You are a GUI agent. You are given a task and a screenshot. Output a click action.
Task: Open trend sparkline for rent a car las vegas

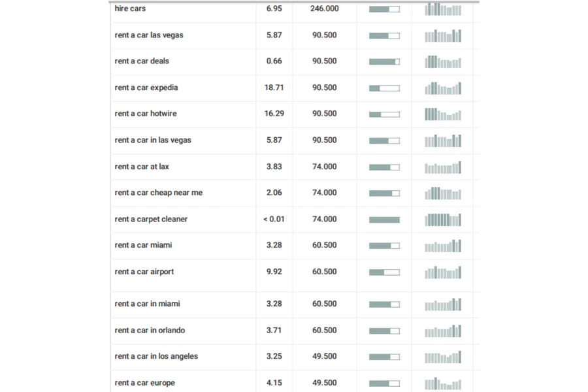[x=443, y=36]
